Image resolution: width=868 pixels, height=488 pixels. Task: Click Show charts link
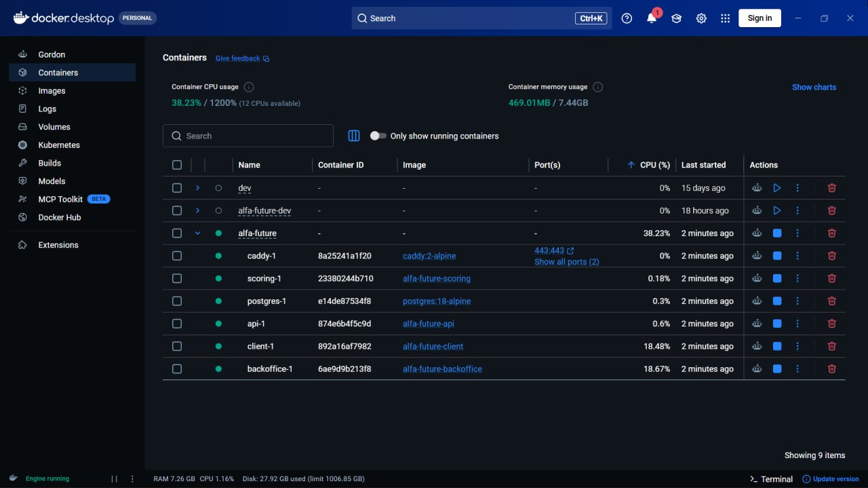pos(814,87)
